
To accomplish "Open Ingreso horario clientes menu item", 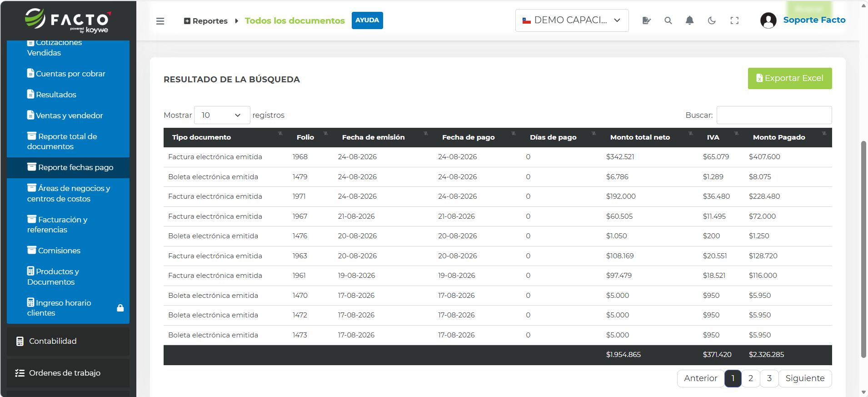I will pos(68,308).
